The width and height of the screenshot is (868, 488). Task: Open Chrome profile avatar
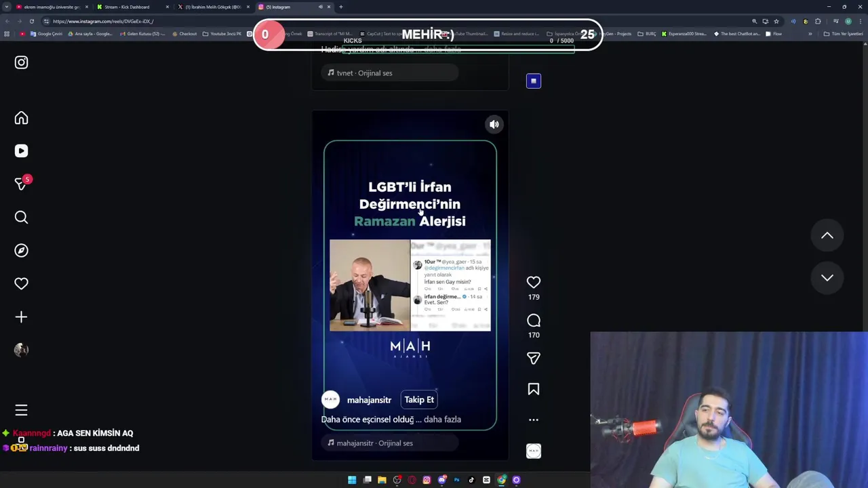(848, 21)
